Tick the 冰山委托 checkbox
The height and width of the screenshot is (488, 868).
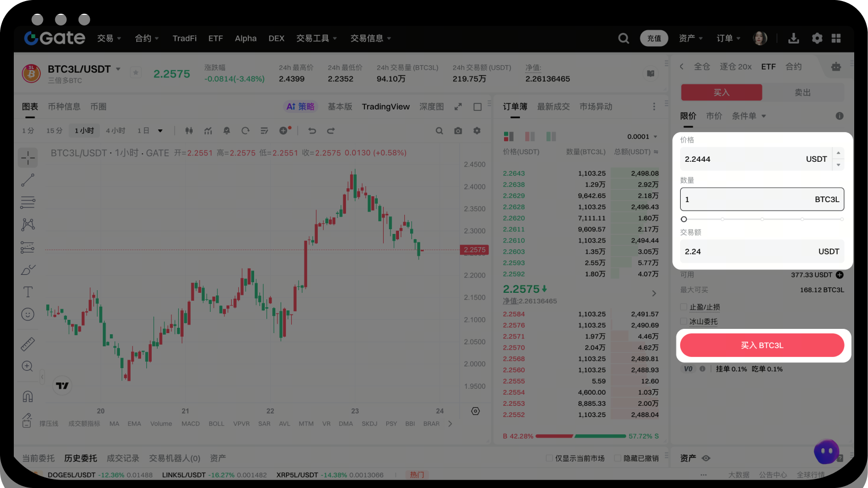(684, 321)
